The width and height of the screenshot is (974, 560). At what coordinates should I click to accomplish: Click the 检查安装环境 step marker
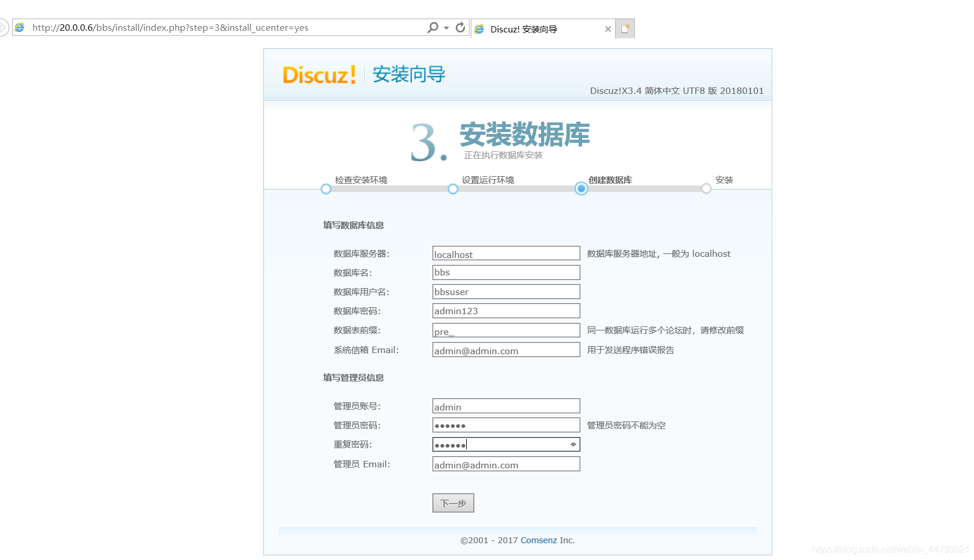click(326, 189)
